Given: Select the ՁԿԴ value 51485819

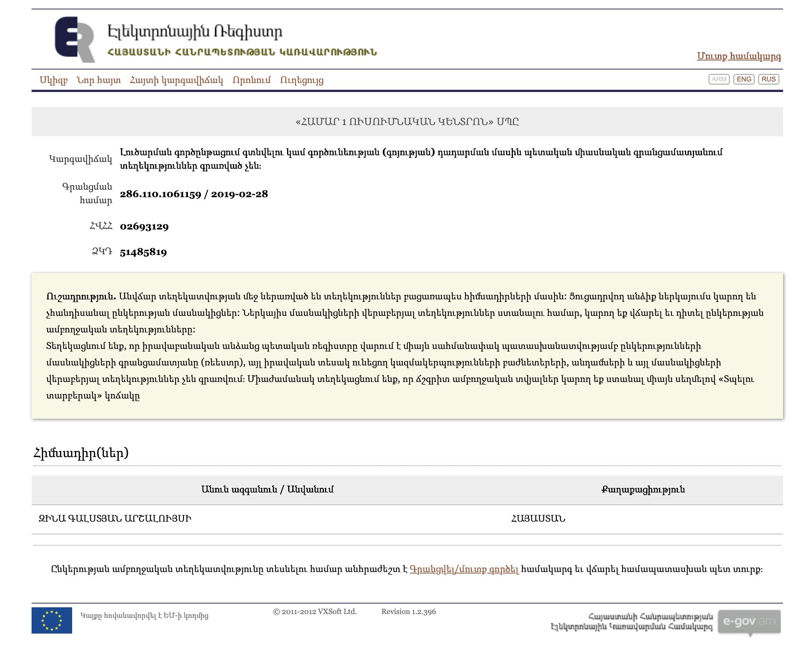Looking at the screenshot, I should point(144,252).
